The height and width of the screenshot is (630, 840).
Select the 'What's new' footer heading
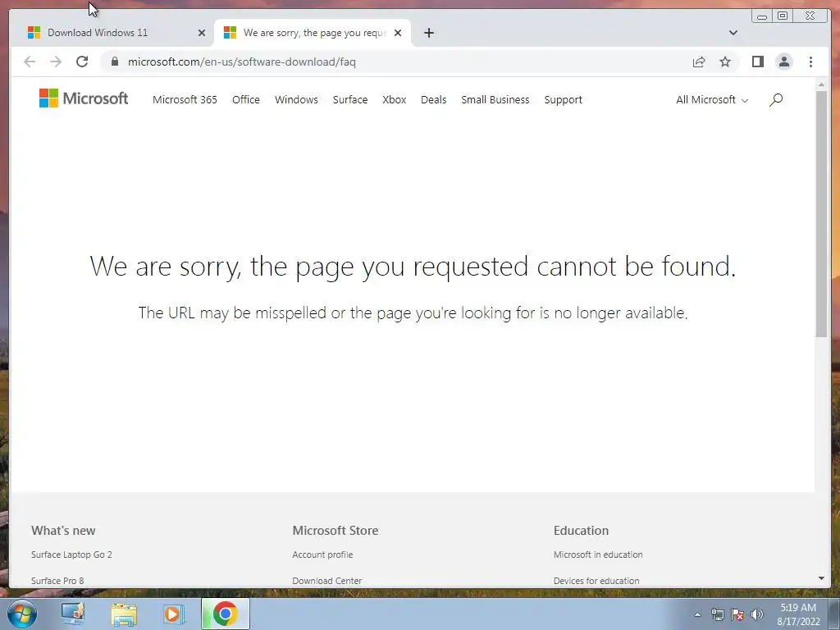tap(63, 531)
